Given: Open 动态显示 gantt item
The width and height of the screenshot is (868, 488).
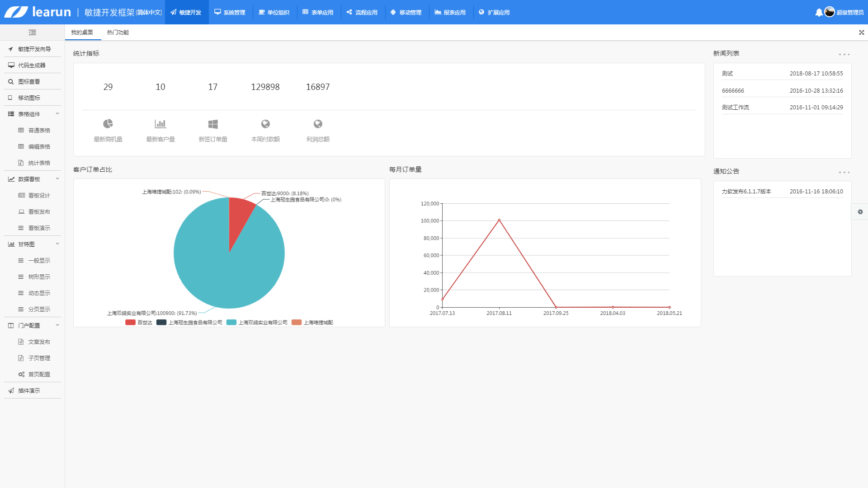Looking at the screenshot, I should [x=34, y=293].
